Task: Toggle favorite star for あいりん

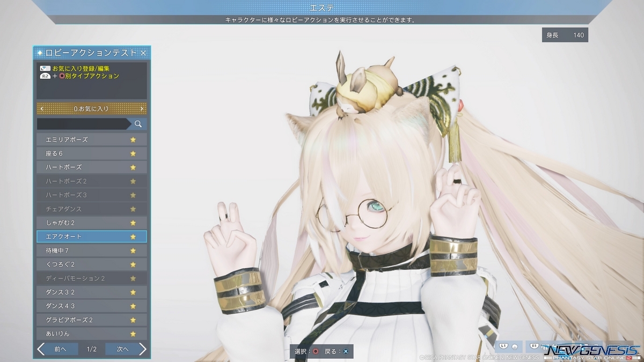Action: tap(133, 334)
